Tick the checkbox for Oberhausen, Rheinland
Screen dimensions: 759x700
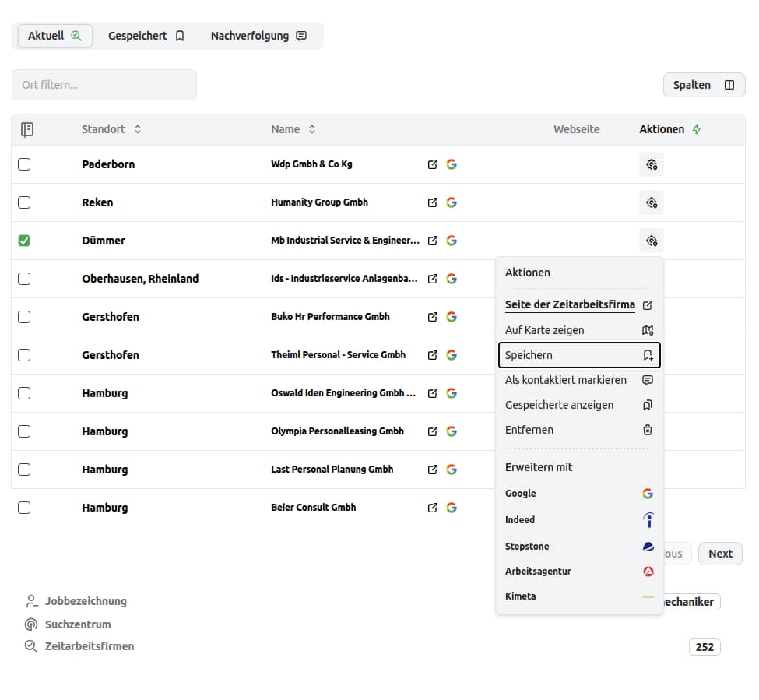[x=24, y=279]
